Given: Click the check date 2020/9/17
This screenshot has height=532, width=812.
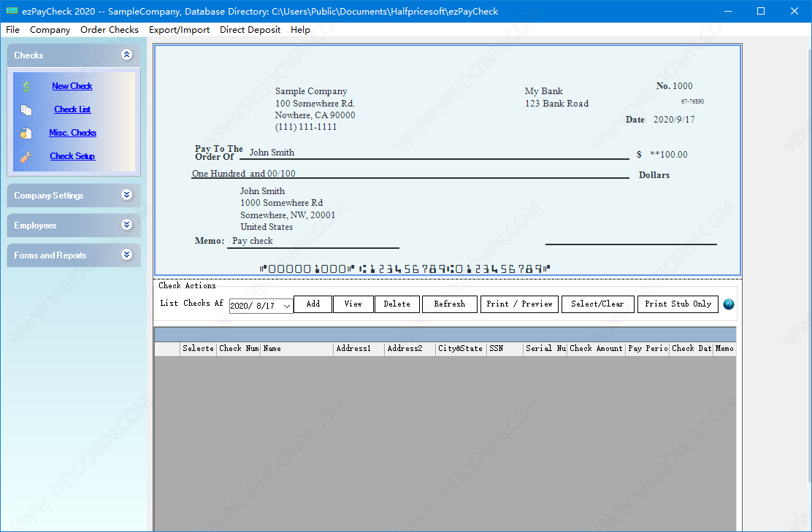Looking at the screenshot, I should [674, 120].
